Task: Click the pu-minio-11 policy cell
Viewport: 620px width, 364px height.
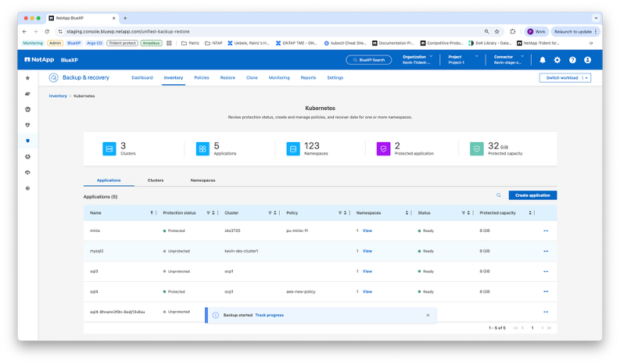Action: (297, 230)
